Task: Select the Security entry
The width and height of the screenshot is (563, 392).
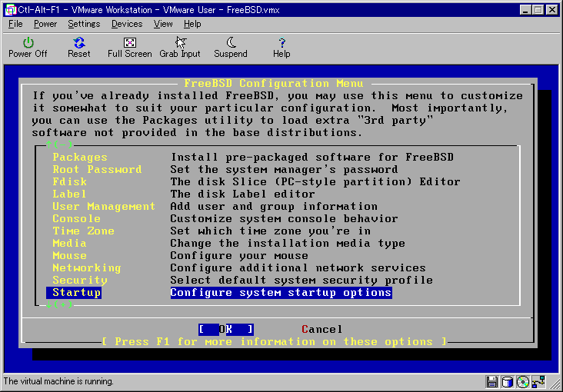Action: [80, 280]
